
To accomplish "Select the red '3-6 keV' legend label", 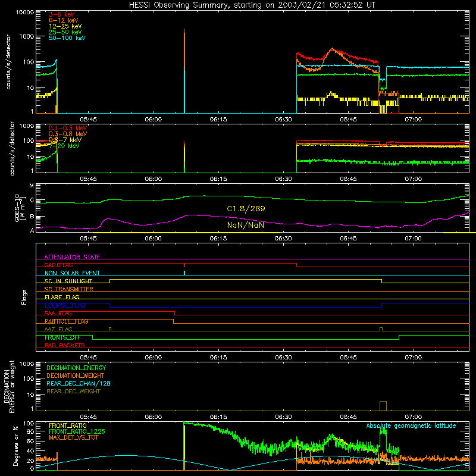I will pyautogui.click(x=61, y=14).
